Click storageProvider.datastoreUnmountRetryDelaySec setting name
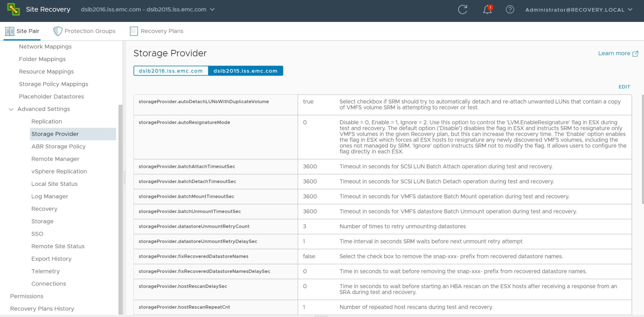The height and width of the screenshot is (317, 644). coord(198,242)
